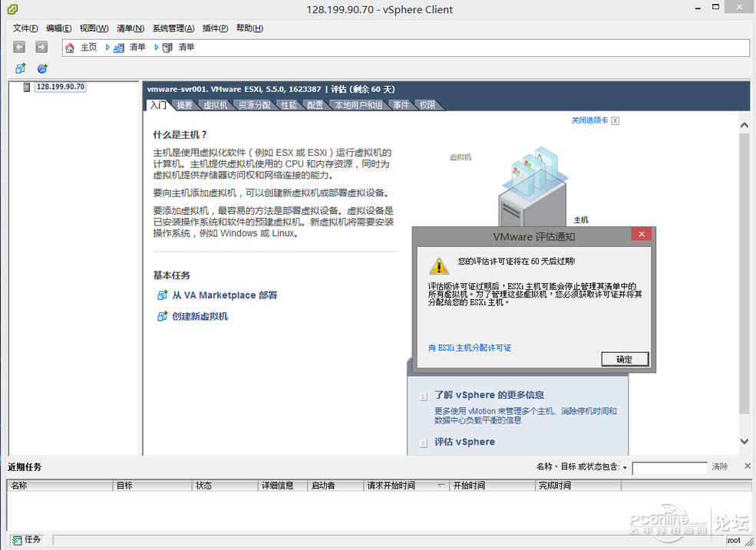Click the document icon beside 了解 vSphere 的更多信息
Screen dimensions: 756x550
coord(424,397)
